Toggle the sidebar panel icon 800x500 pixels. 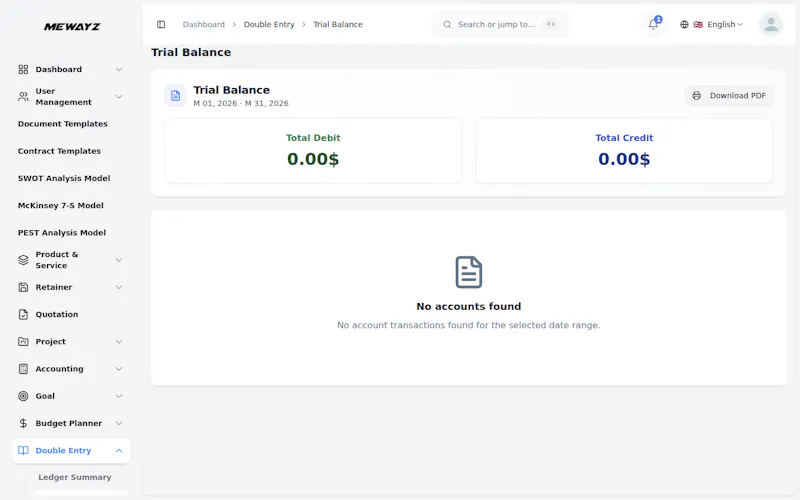[161, 24]
